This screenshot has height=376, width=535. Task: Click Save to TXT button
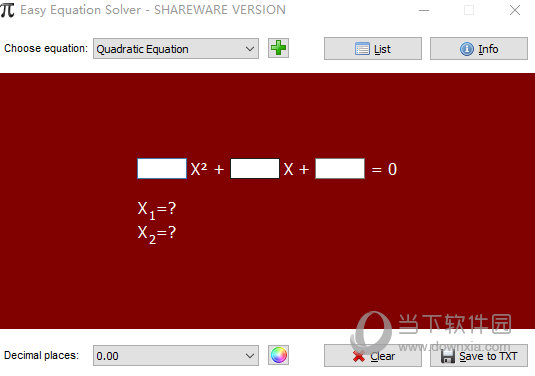pyautogui.click(x=479, y=356)
